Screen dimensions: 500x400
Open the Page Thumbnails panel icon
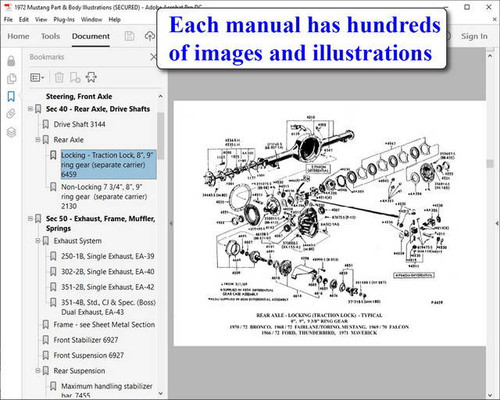(x=11, y=79)
